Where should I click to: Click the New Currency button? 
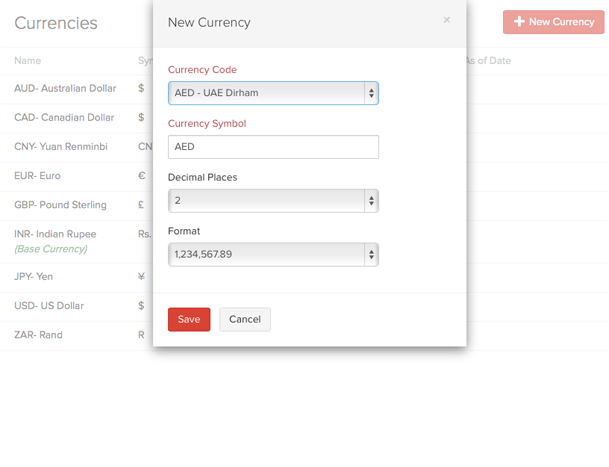[553, 22]
